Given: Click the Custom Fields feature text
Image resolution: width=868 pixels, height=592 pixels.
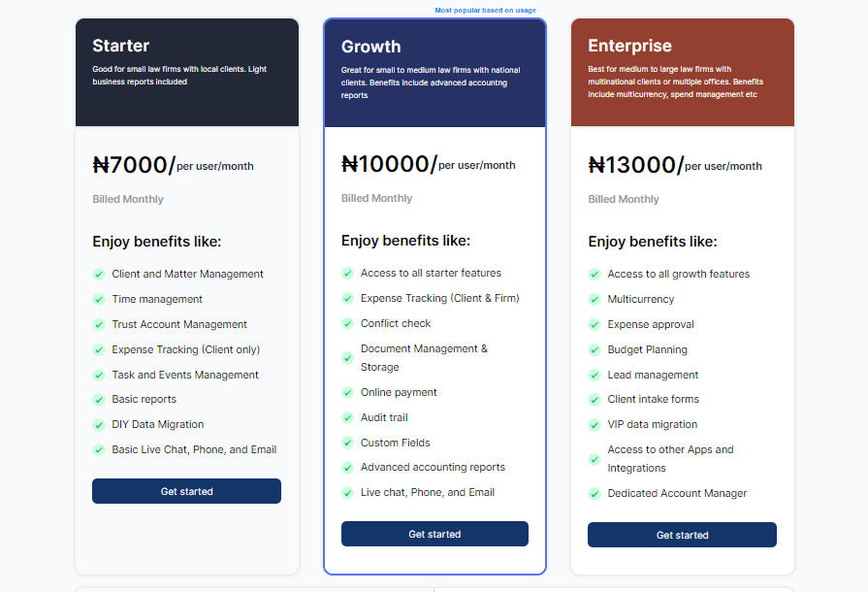Looking at the screenshot, I should 395,442.
